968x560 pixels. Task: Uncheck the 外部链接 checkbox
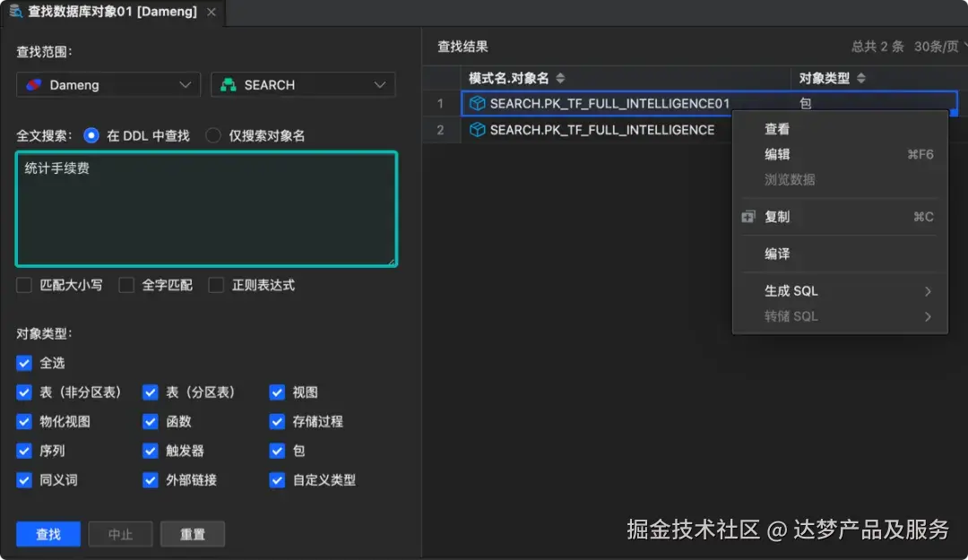[x=150, y=479]
